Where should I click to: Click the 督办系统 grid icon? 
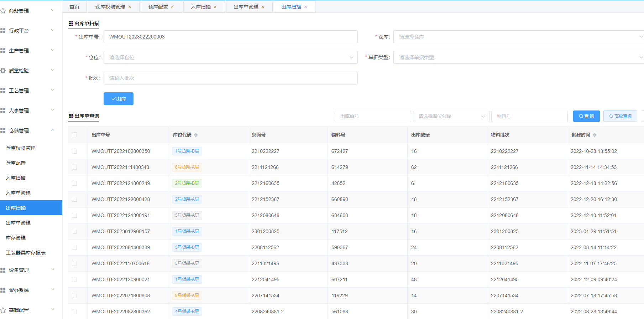3,290
